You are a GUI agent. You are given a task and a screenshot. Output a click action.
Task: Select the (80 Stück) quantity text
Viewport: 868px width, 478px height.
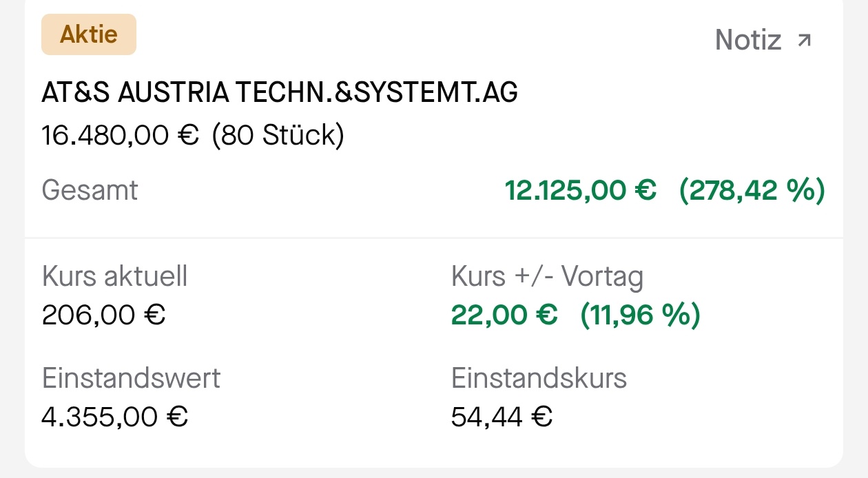[278, 135]
